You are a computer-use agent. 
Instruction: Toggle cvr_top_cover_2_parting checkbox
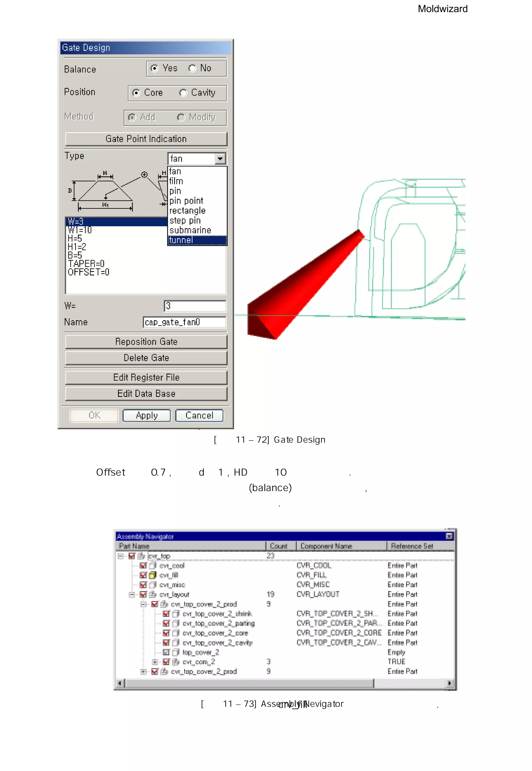pos(166,623)
